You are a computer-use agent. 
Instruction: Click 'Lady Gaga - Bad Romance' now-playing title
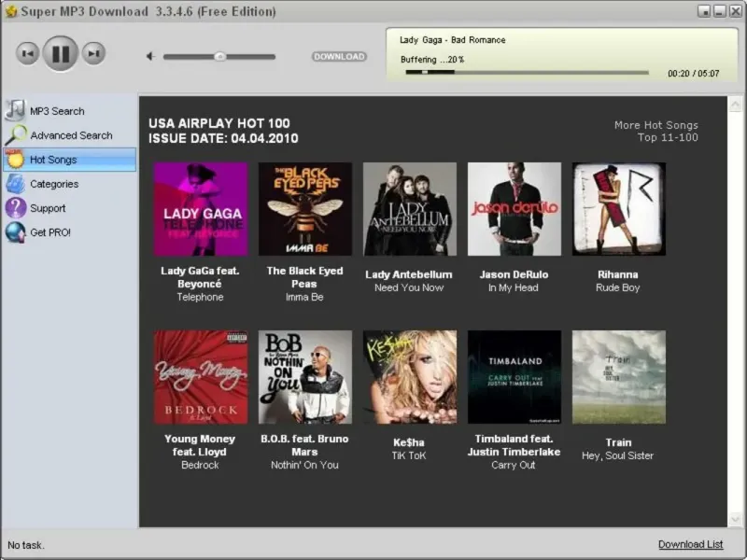(x=453, y=40)
